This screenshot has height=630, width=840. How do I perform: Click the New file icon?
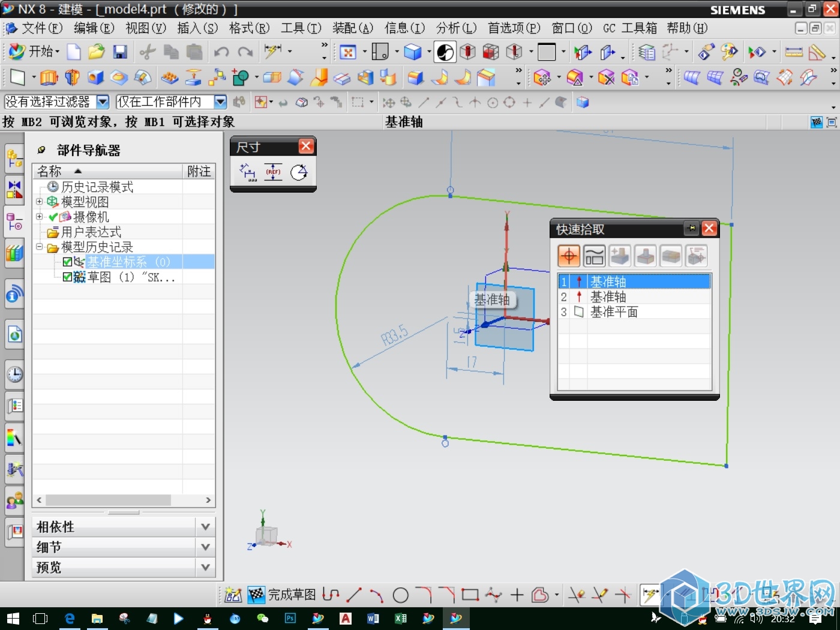(x=74, y=52)
